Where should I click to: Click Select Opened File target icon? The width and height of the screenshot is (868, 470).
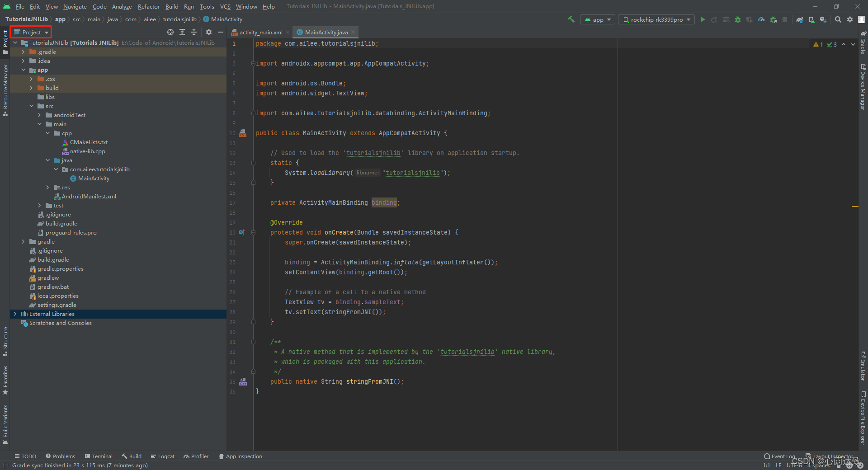(170, 32)
